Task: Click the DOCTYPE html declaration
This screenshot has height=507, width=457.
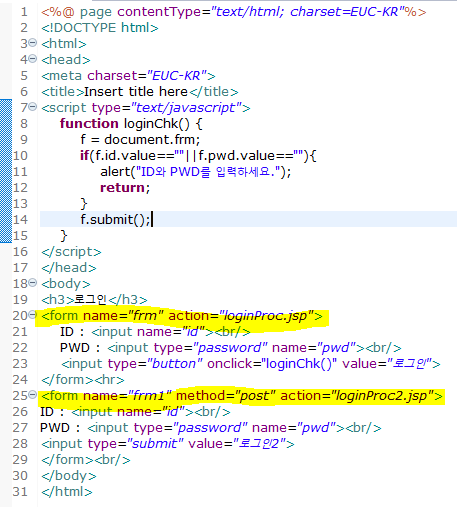Action: click(100, 28)
